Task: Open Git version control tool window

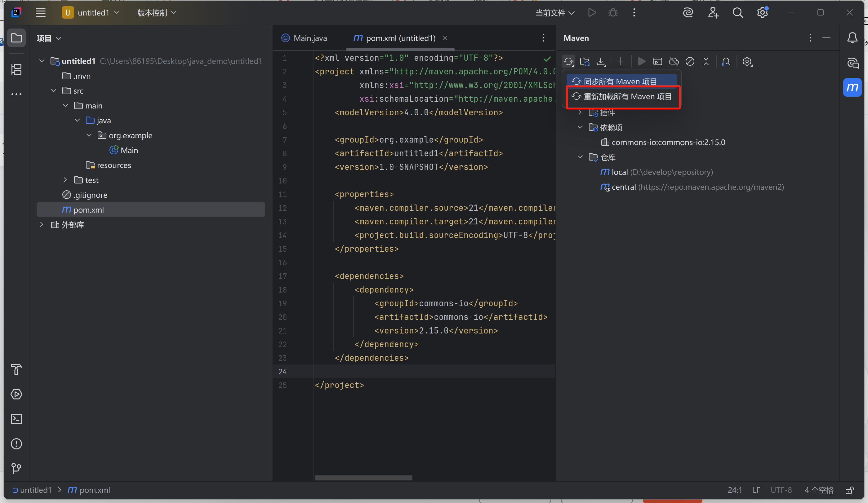Action: [x=16, y=468]
